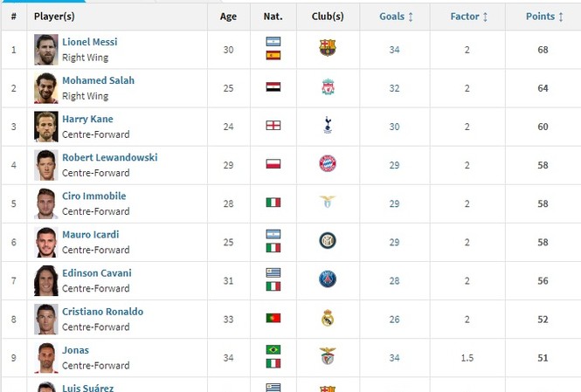The image size is (581, 392).
Task: Sort table by Factor column
Action: coord(468,17)
